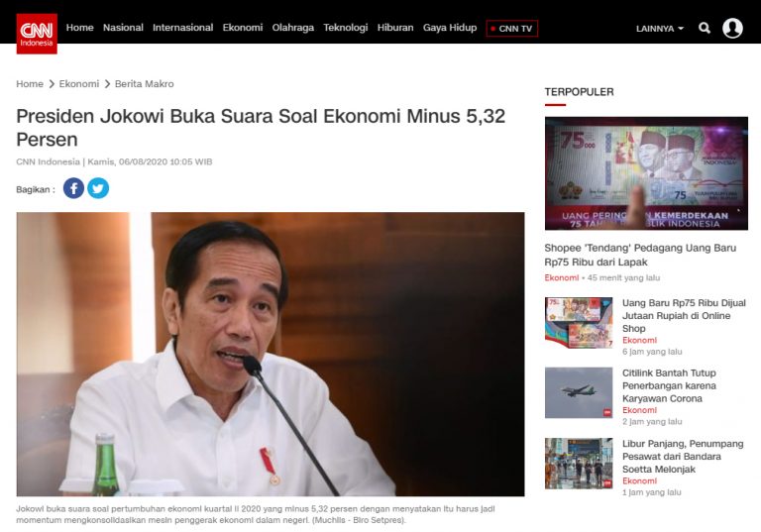The height and width of the screenshot is (532, 761).
Task: Share article via Twitter icon
Action: [98, 188]
